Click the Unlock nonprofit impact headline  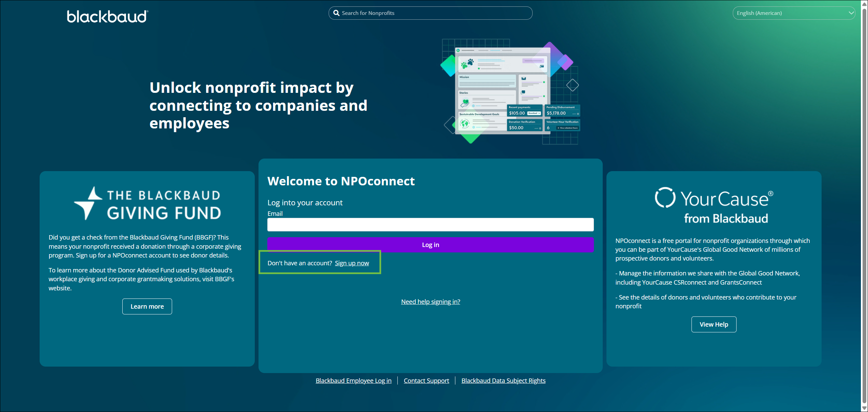tap(258, 105)
